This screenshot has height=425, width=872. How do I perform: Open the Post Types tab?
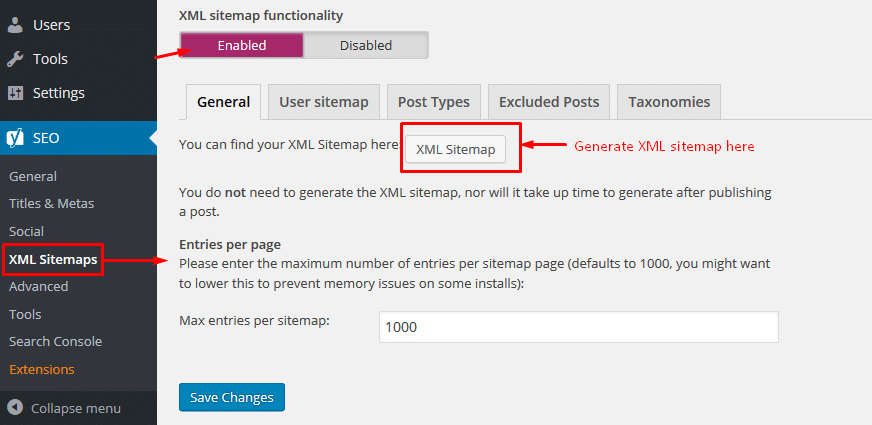click(x=434, y=102)
